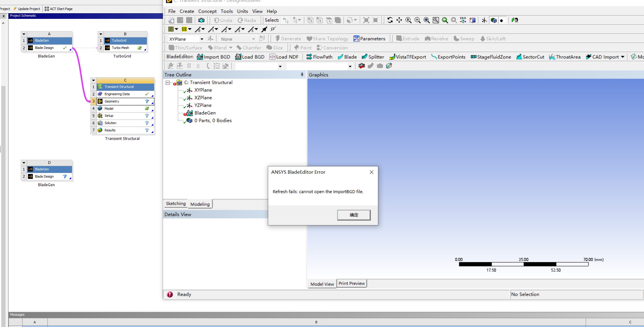This screenshot has width=644, height=327.
Task: Click the rotate view icon
Action: point(390,20)
